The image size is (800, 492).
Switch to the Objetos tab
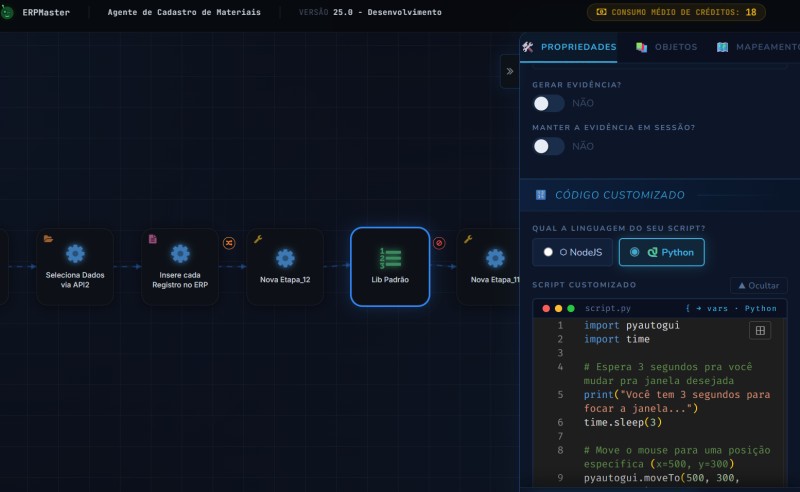pyautogui.click(x=666, y=47)
